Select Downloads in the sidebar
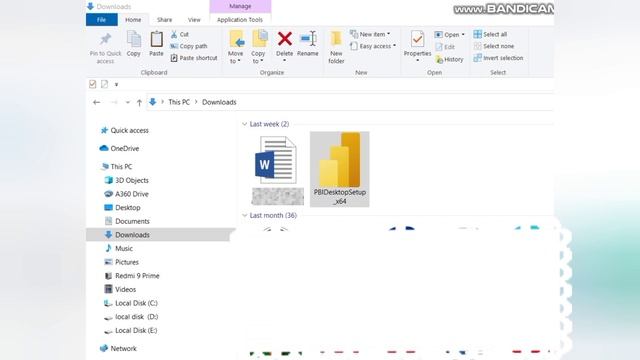The width and height of the screenshot is (640, 360). (158, 235)
